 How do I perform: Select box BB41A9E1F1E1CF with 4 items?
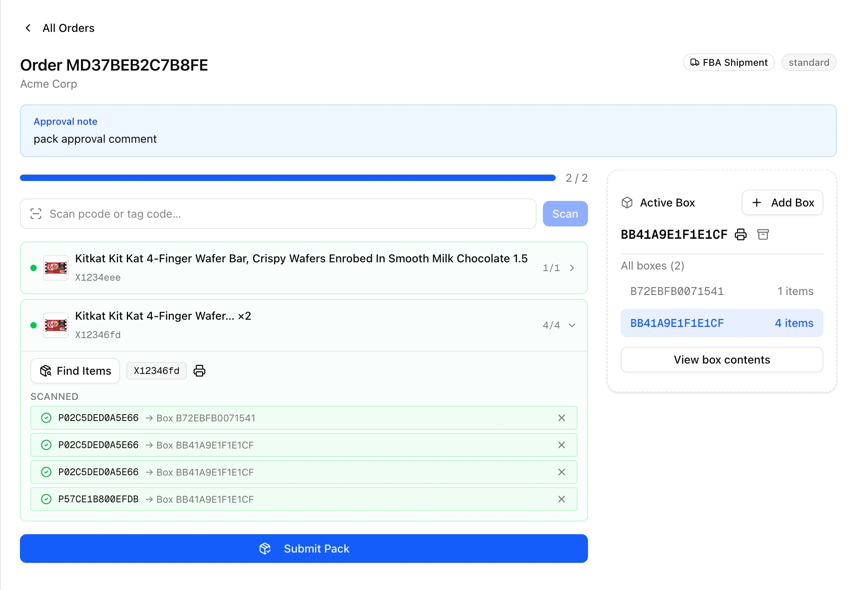(722, 323)
